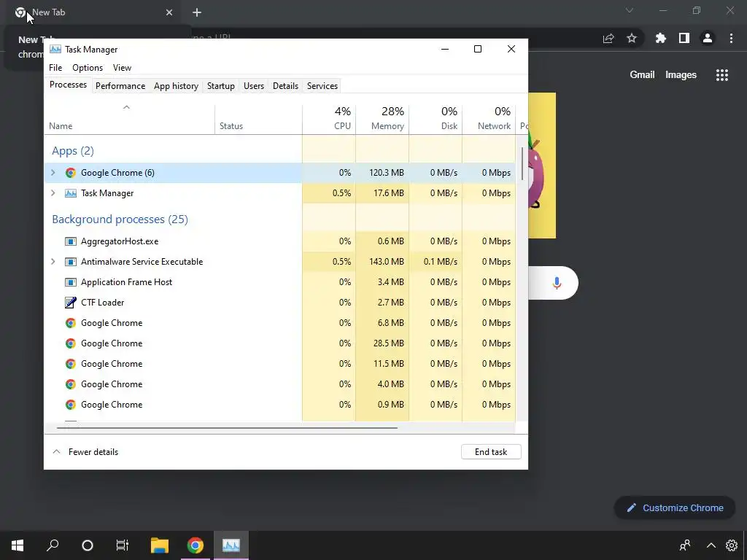Open Chrome extensions puzzle icon

point(661,38)
